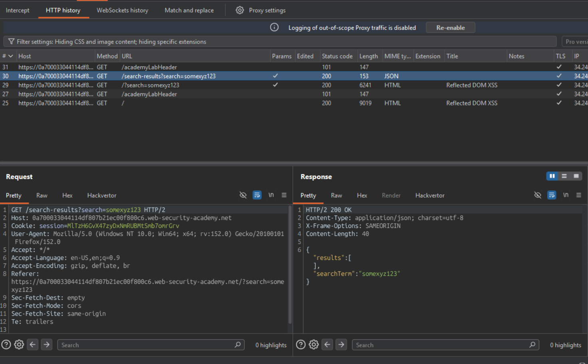Open the Request panel options menu icon
This screenshot has height=364, width=588.
pyautogui.click(x=284, y=195)
